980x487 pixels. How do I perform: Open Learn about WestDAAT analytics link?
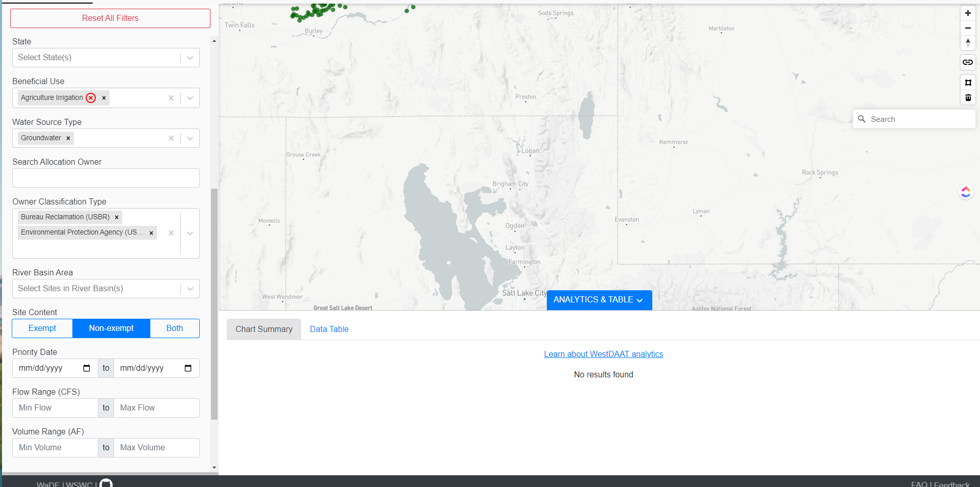point(603,354)
